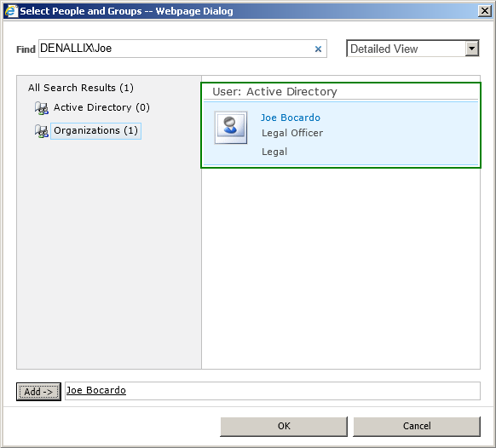Click the Active Directory group icon in the left pane
The height and width of the screenshot is (448, 496).
pos(42,108)
